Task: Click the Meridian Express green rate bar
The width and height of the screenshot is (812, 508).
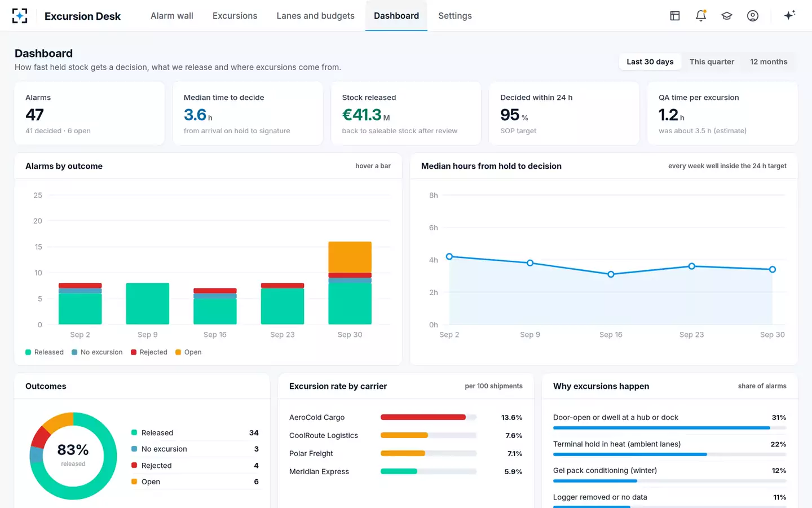Action: (399, 472)
